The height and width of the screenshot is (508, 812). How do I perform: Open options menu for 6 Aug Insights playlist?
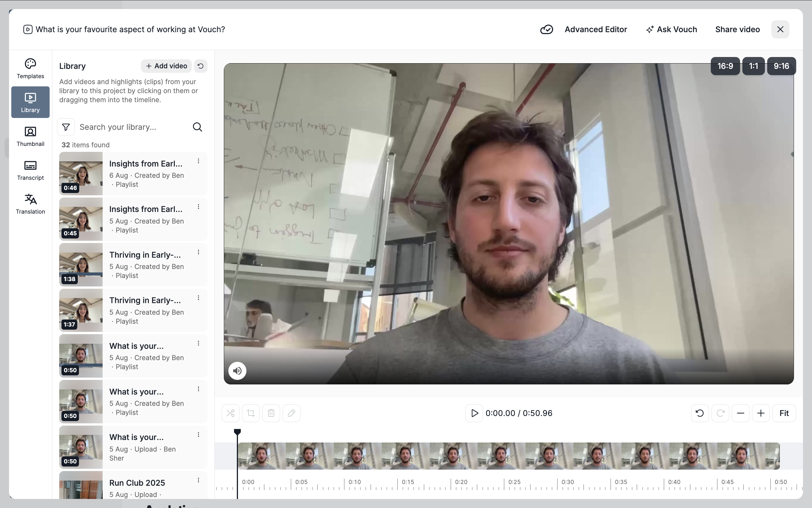[x=199, y=161]
